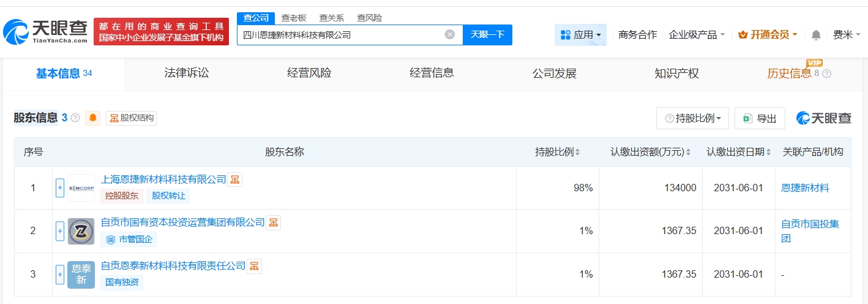Open user menu 费米
The width and height of the screenshot is (868, 304).
point(847,35)
